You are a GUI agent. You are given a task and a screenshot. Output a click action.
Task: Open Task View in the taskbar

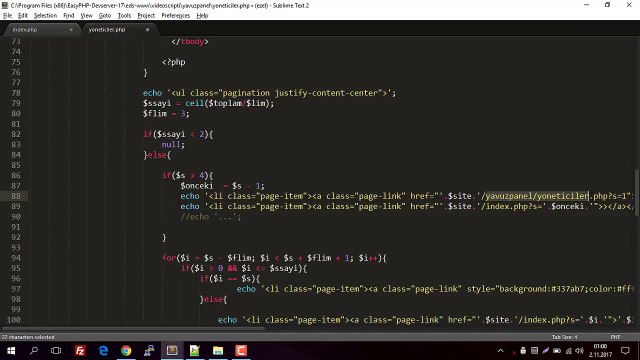[x=56, y=351]
